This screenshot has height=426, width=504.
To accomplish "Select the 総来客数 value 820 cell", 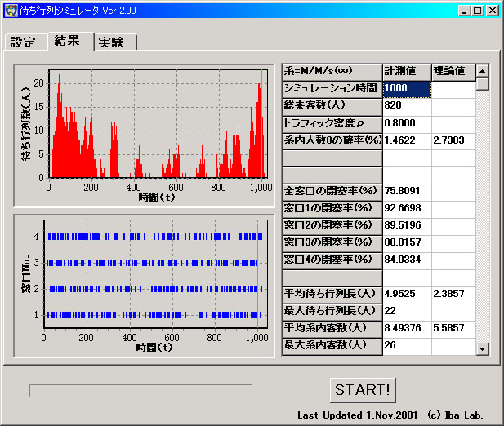I will click(x=406, y=105).
